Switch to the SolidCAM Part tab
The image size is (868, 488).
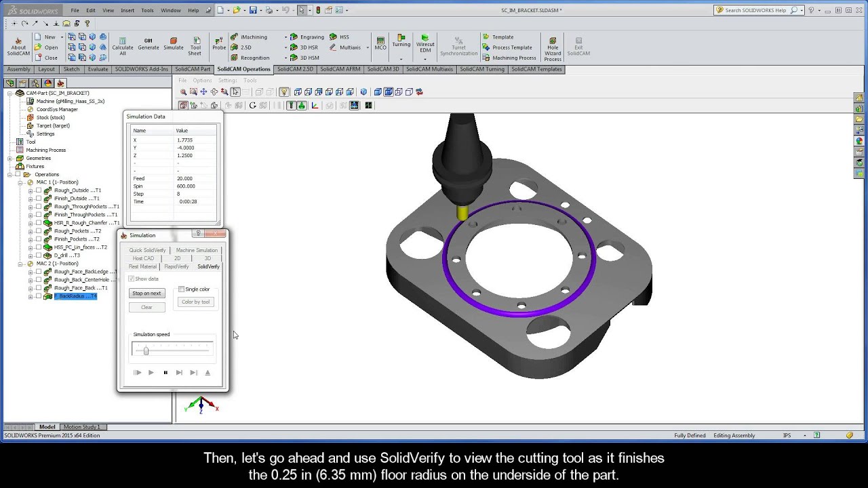tap(193, 69)
